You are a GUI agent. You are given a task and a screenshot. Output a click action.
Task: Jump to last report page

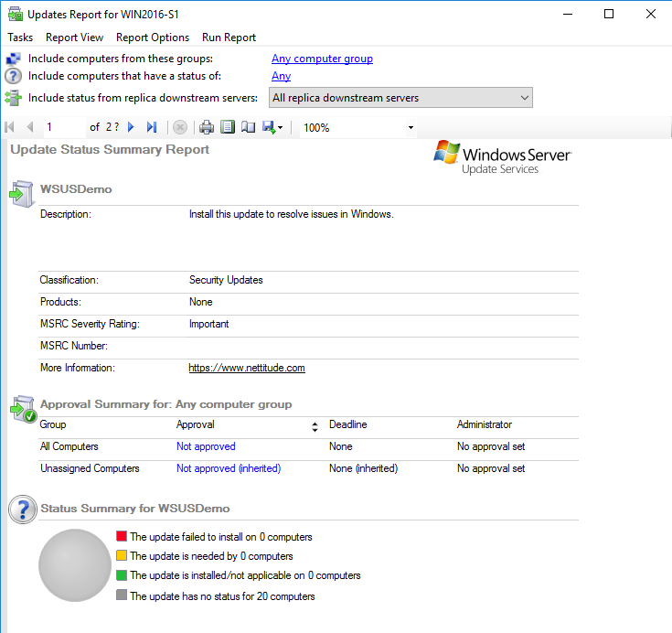(x=152, y=127)
